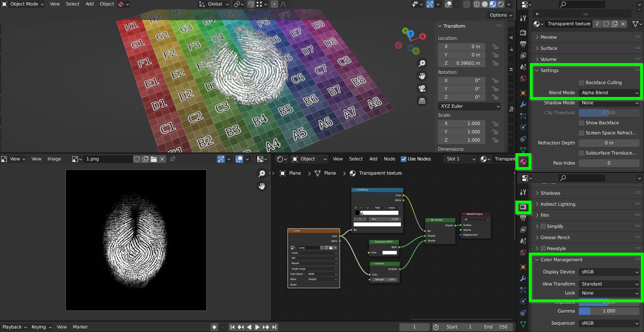Click Transparent BSDF white color swatch
This screenshot has width=644, height=332.
click(389, 252)
